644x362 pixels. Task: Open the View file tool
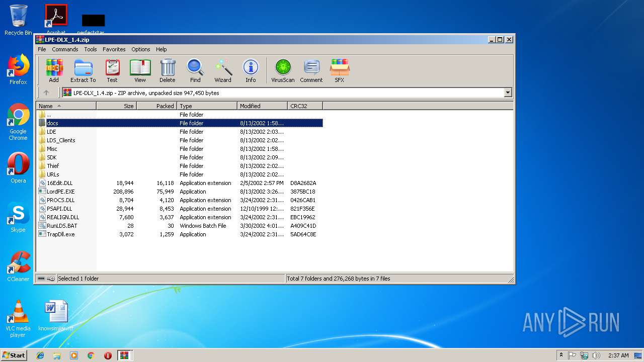140,71
